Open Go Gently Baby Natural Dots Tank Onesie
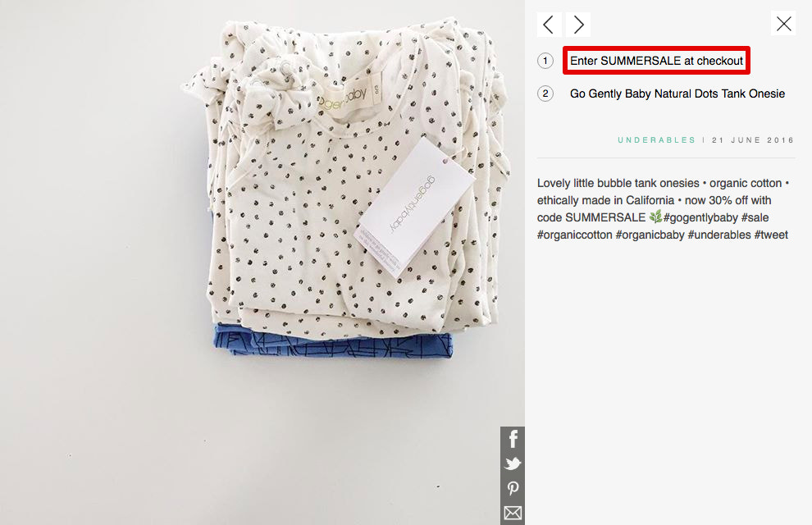812x525 pixels. 677,94
